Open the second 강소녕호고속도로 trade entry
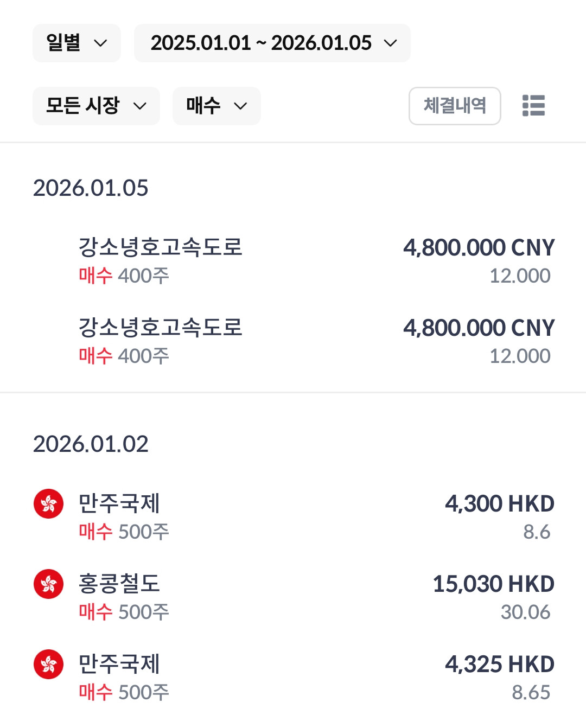Image resolution: width=586 pixels, height=728 pixels. coord(161,328)
